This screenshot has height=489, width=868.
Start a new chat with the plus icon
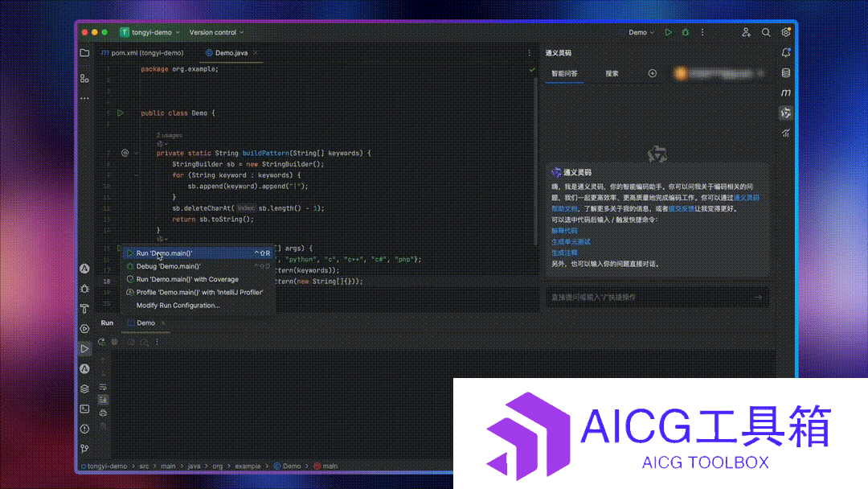[x=652, y=73]
